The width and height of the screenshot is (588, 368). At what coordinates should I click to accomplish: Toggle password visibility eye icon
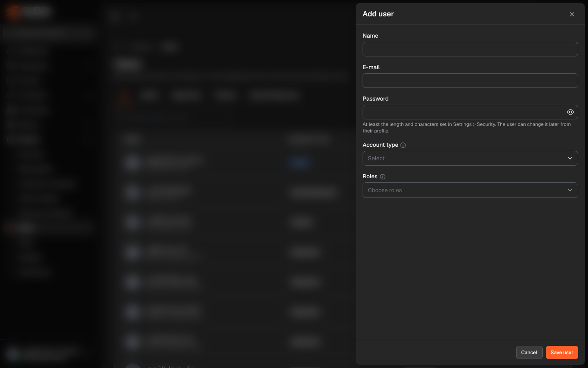[x=570, y=112]
